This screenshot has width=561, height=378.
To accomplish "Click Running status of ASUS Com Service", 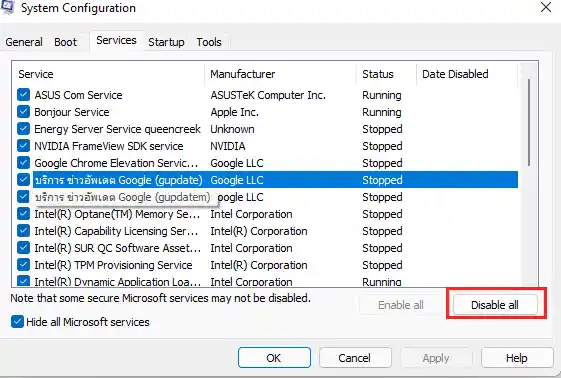I will click(x=382, y=95).
